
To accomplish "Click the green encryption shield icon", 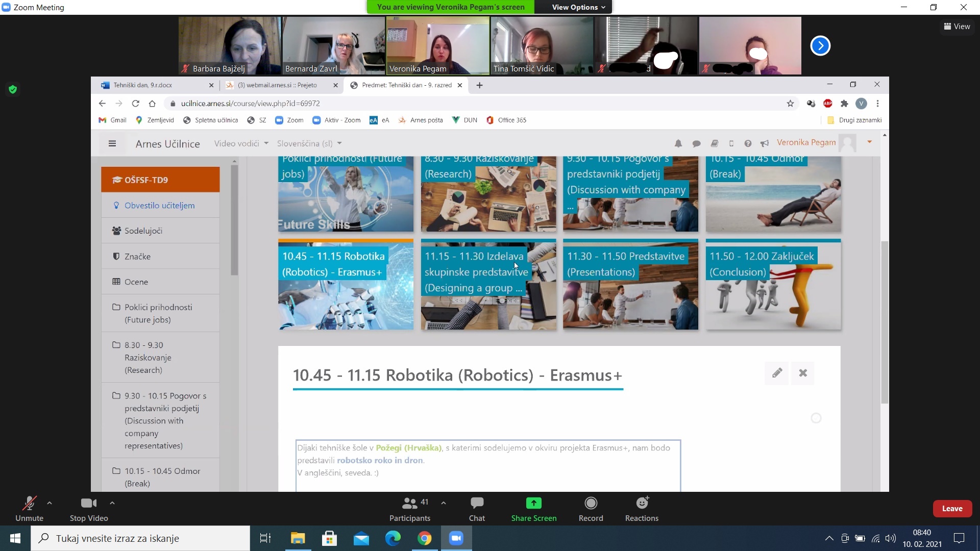I will click(x=13, y=90).
